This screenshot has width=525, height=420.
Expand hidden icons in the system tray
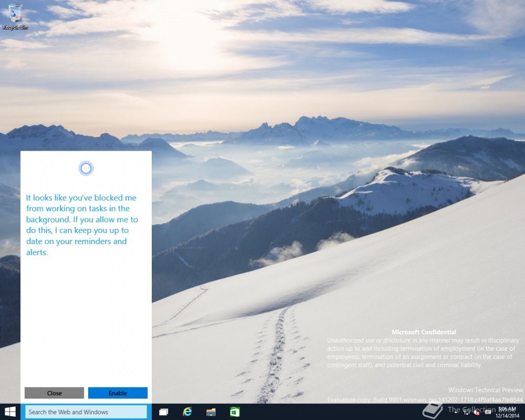pos(455,413)
